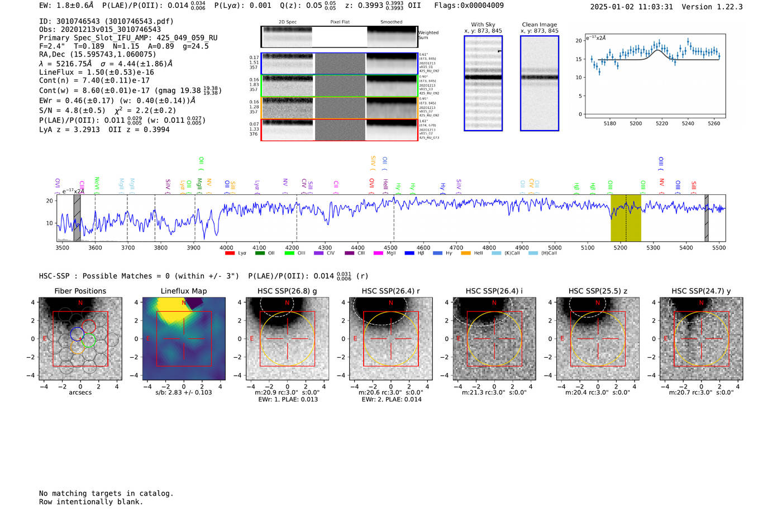The height and width of the screenshot is (532, 782).
Task: Select the HSC SSP(26.8) g image
Action: [x=287, y=338]
